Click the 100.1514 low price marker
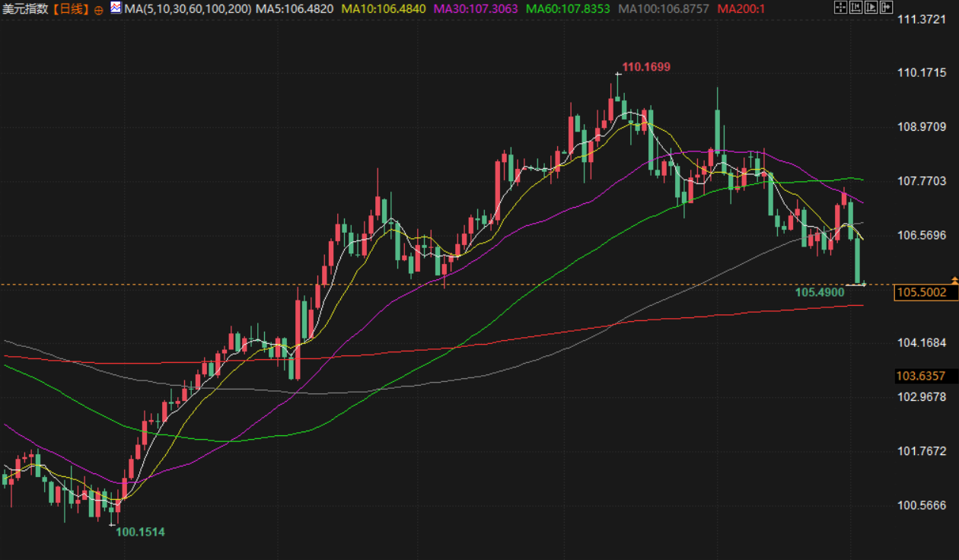Viewport: 959px width, 560px height. (x=139, y=532)
